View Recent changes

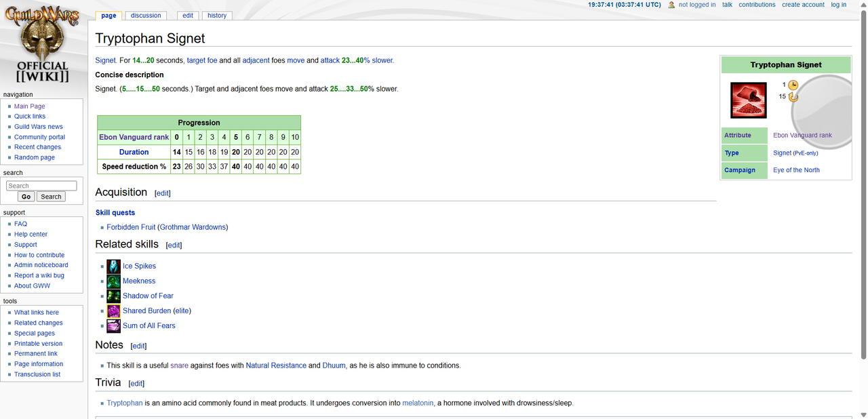[37, 147]
